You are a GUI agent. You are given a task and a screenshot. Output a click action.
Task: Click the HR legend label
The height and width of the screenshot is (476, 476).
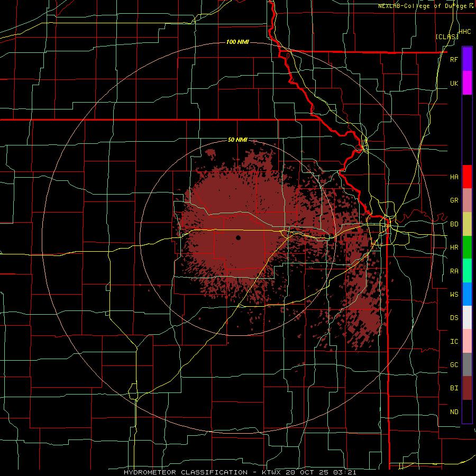(454, 248)
